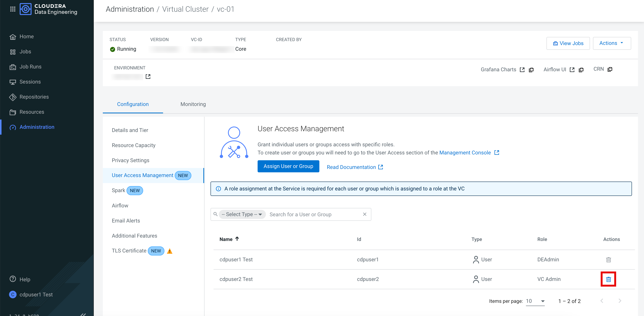This screenshot has width=644, height=316.
Task: Open environment external link icon
Action: pos(148,76)
